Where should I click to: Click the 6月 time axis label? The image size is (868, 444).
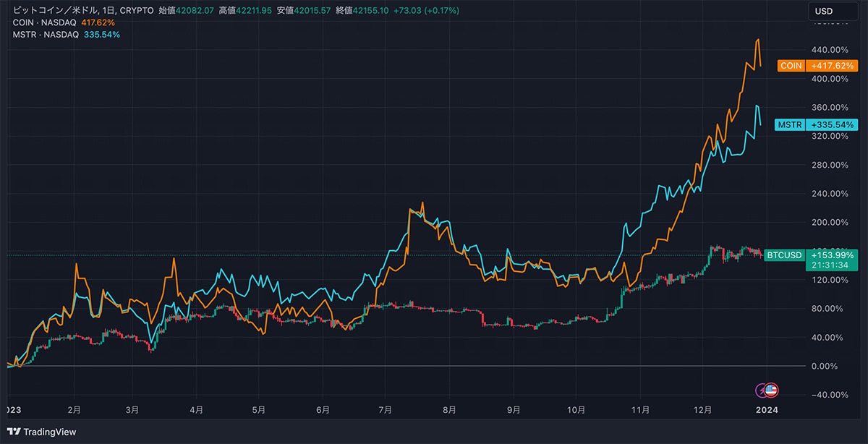point(323,409)
